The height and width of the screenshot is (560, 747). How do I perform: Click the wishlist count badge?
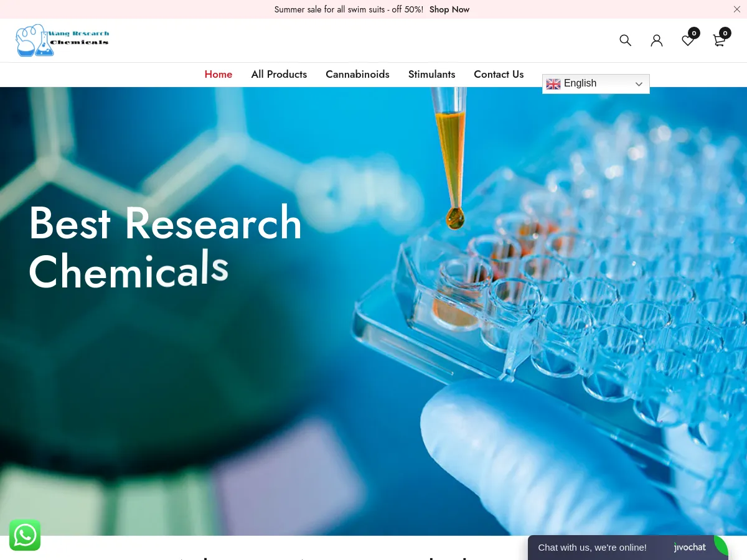tap(694, 32)
